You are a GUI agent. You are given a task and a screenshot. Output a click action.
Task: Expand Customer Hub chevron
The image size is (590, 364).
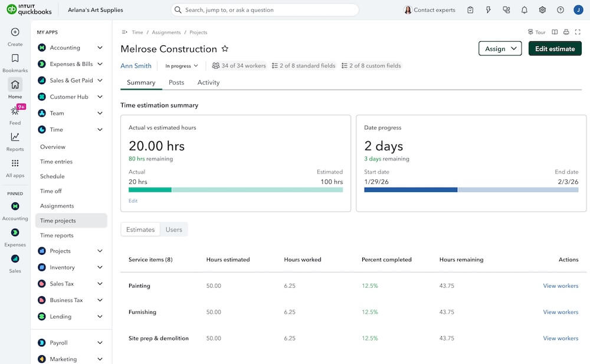click(x=100, y=97)
